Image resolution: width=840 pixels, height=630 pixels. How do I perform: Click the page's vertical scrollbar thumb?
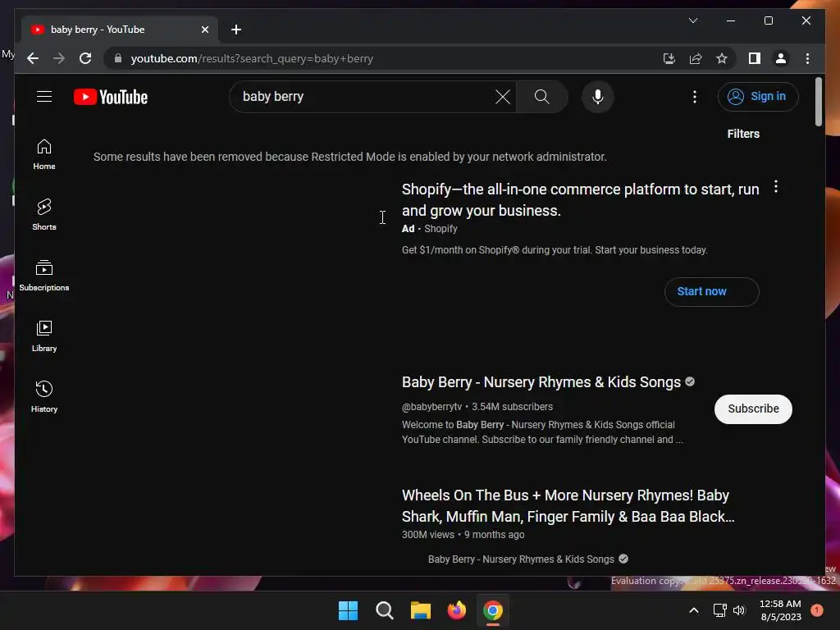[818, 102]
